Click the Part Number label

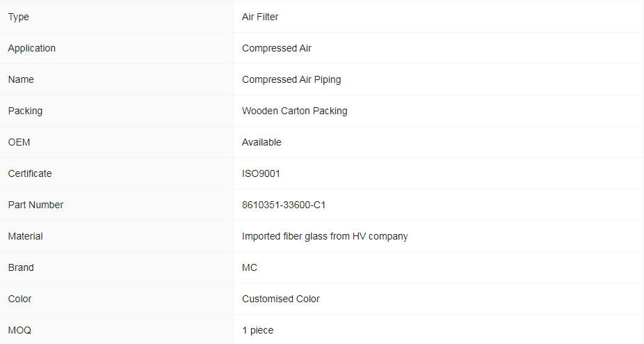(35, 205)
